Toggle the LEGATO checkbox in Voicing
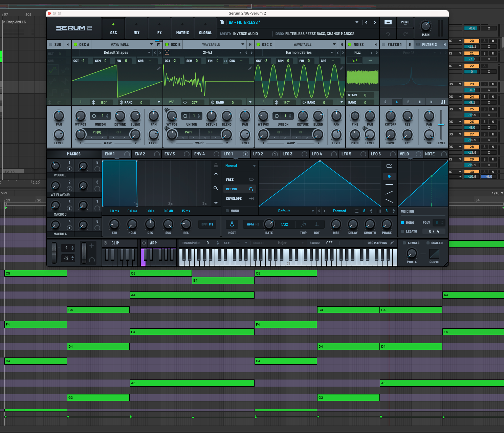 (x=403, y=232)
